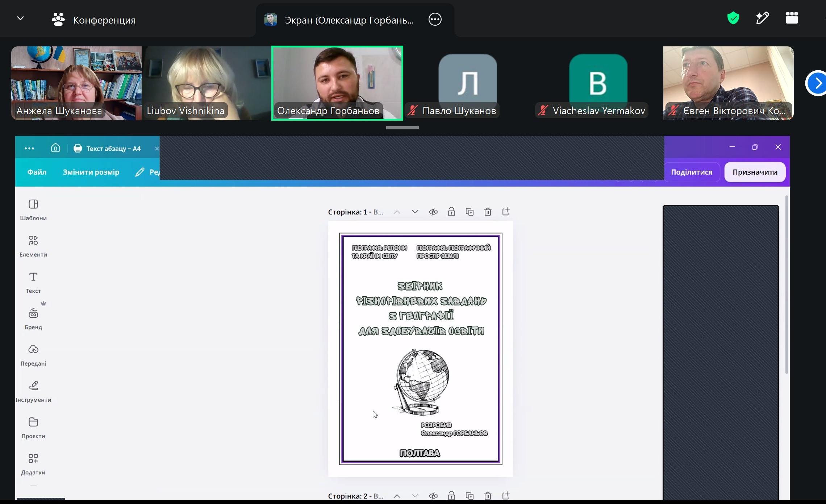This screenshot has height=504, width=826.
Task: Duplicate page 2 with the copy icon
Action: 470,495
